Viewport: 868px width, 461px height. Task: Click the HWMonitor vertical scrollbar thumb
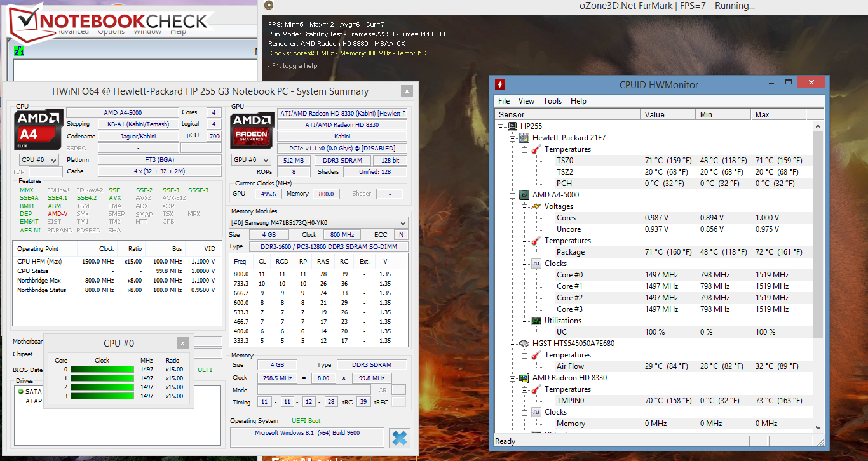click(818, 234)
